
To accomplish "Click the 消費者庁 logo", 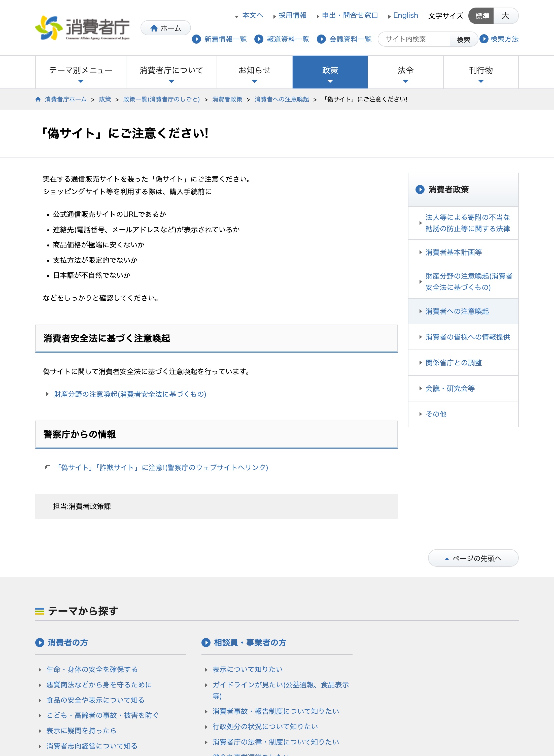I will point(83,28).
